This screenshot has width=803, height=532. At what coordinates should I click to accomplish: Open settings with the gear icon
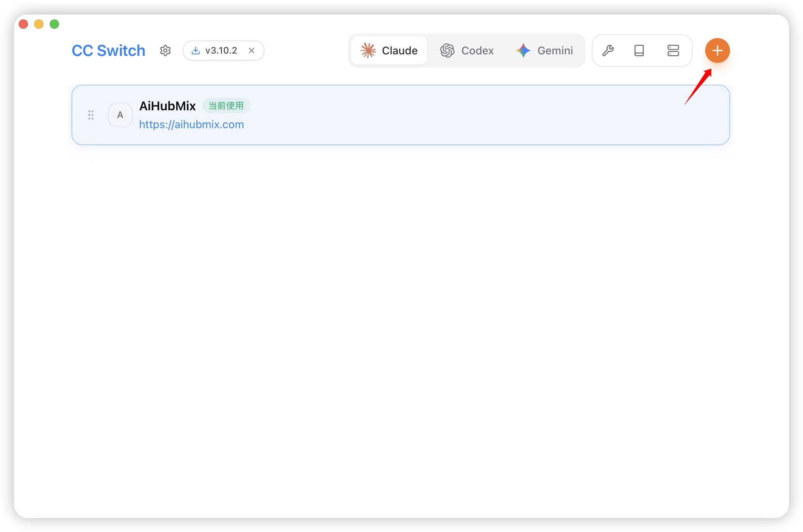165,50
